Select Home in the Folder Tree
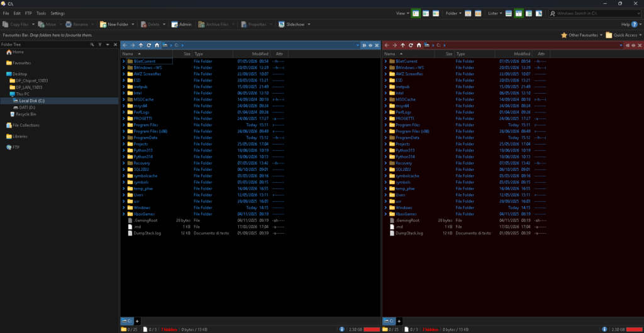644x333 pixels. (x=15, y=52)
